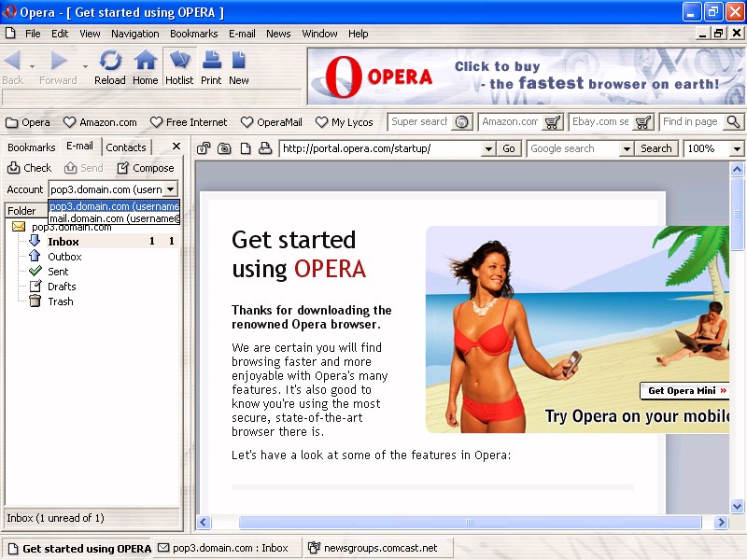747x560 pixels.
Task: Click the vertical scrollbar down arrow
Action: 737,506
